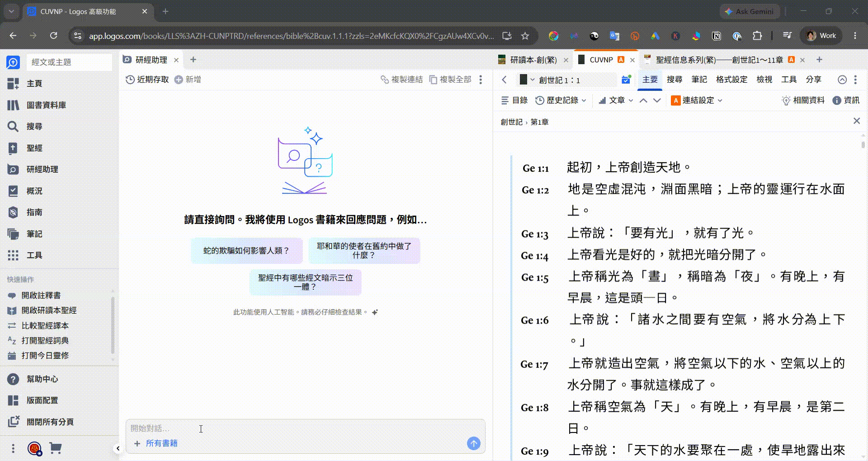Viewport: 868px width, 461px height.
Task: Add a new tab in right panel
Action: pyautogui.click(x=819, y=60)
